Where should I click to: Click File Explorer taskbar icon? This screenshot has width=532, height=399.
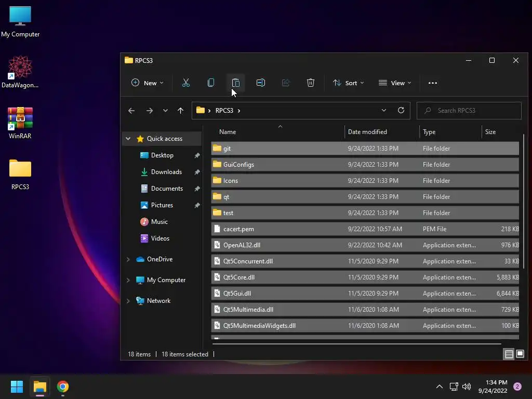coord(39,387)
